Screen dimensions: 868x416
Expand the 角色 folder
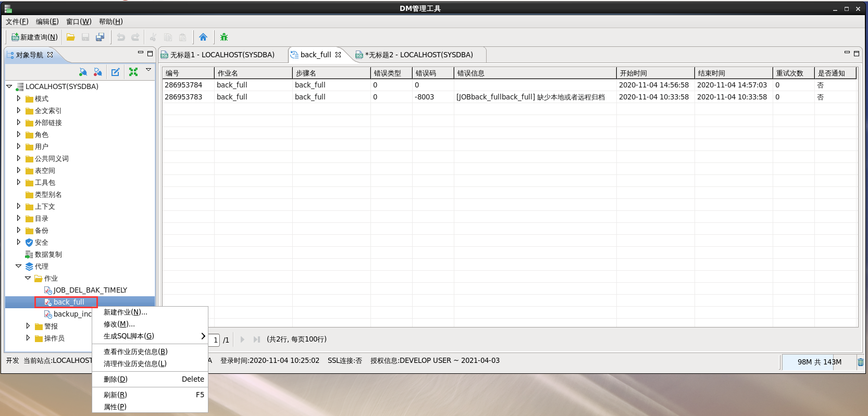[19, 134]
